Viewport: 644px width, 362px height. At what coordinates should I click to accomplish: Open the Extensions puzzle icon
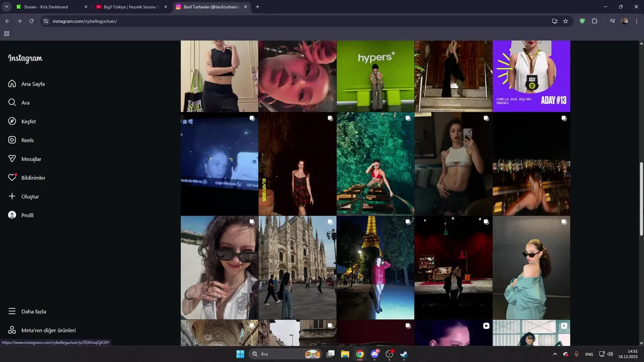point(594,21)
